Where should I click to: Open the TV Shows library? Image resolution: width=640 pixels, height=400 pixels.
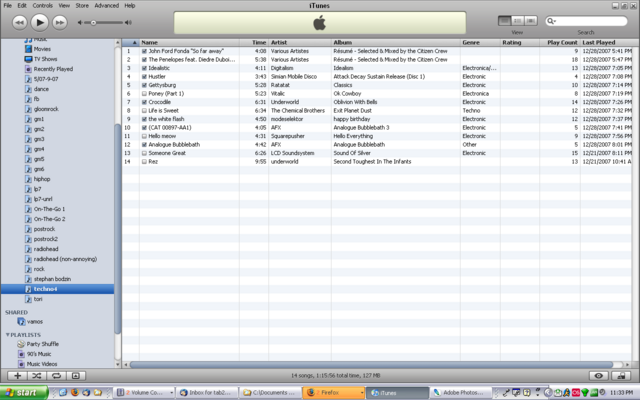coord(45,59)
